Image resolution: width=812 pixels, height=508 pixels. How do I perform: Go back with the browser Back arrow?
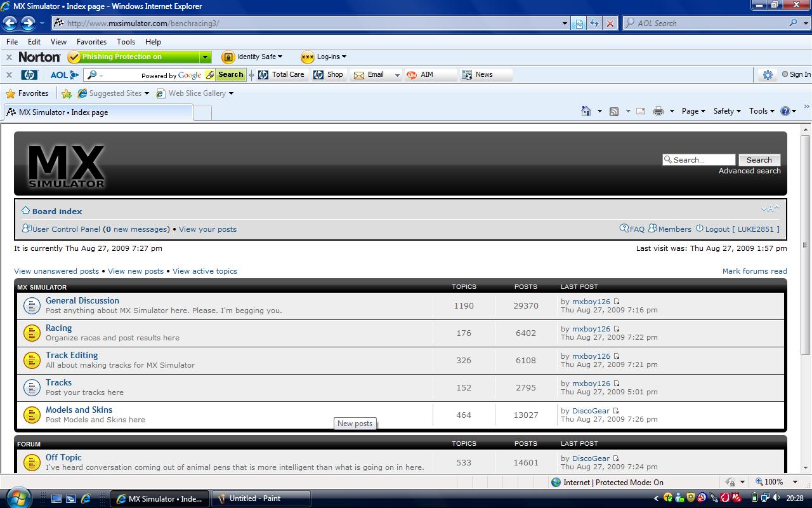click(x=10, y=23)
